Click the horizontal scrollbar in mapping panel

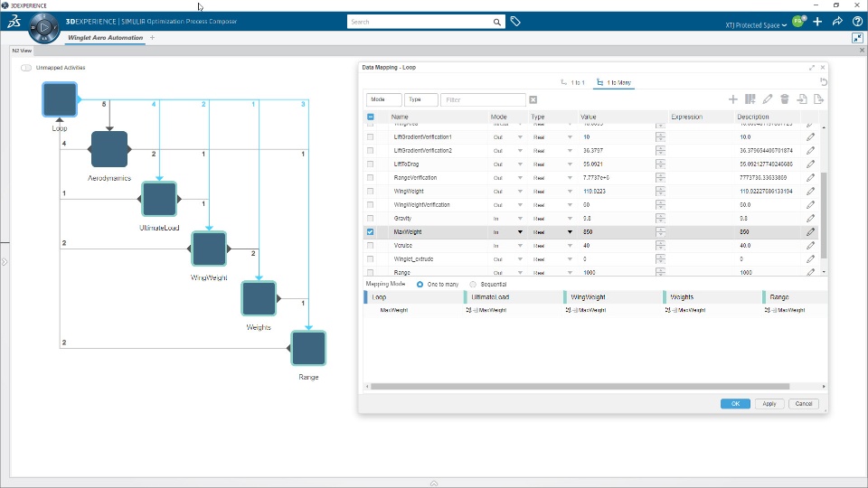pyautogui.click(x=580, y=386)
